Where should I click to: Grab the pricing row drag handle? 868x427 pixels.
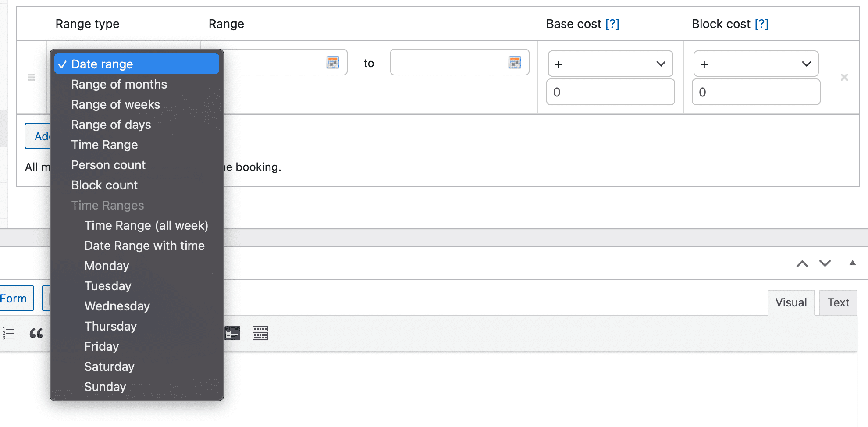(x=31, y=77)
